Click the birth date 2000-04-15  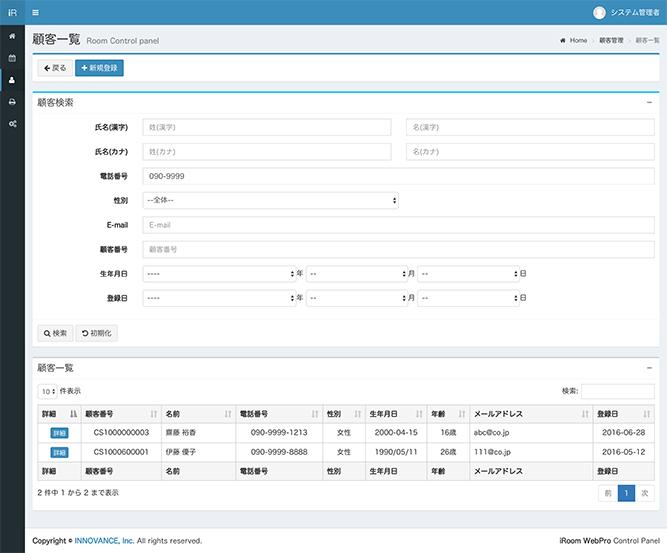[x=396, y=433]
